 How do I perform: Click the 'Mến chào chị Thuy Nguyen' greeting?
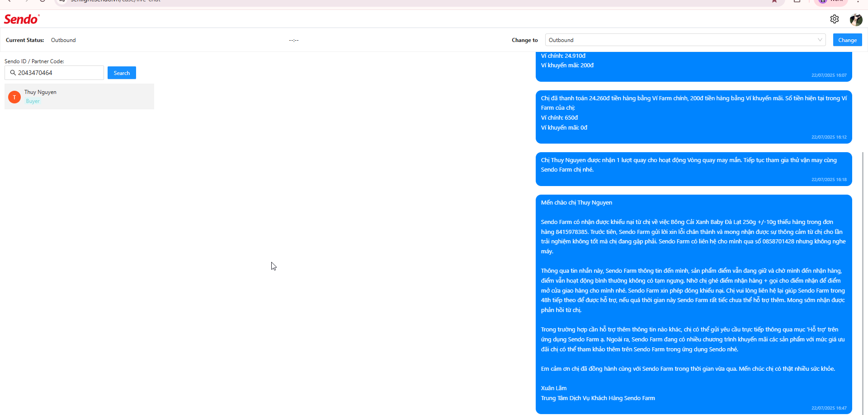pyautogui.click(x=576, y=203)
